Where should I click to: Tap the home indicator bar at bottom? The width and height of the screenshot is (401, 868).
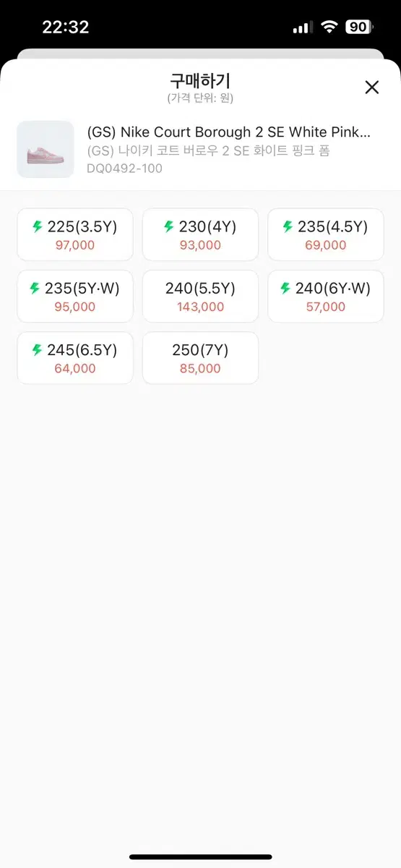tap(200, 858)
